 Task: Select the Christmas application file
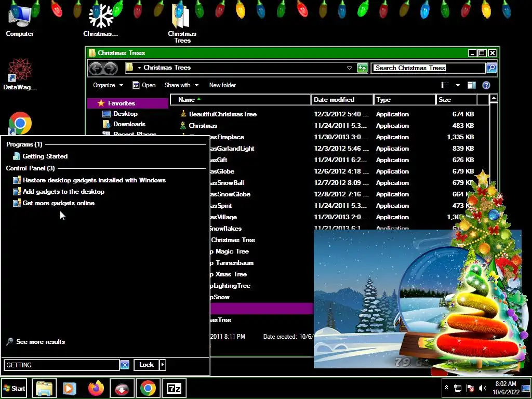203,126
